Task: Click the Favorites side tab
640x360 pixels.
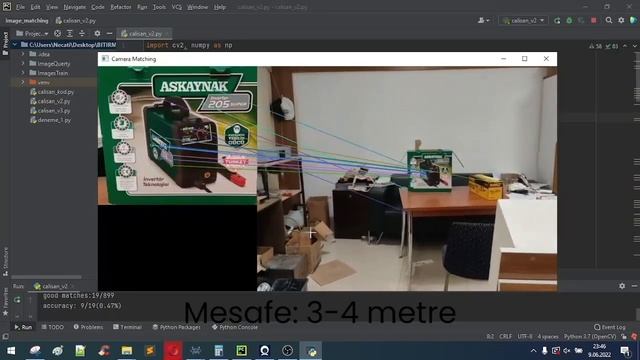Action: pos(5,302)
